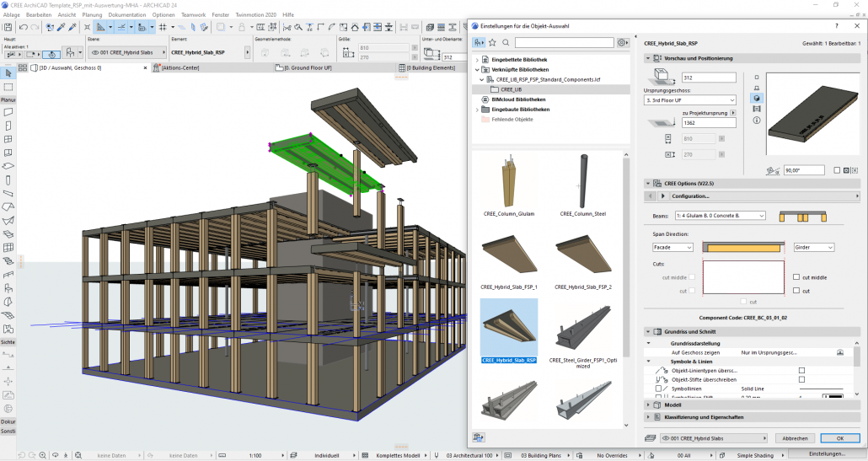Screen dimensions: 868x461
Task: Select the Marquee tool in the toolbox
Action: (x=8, y=87)
